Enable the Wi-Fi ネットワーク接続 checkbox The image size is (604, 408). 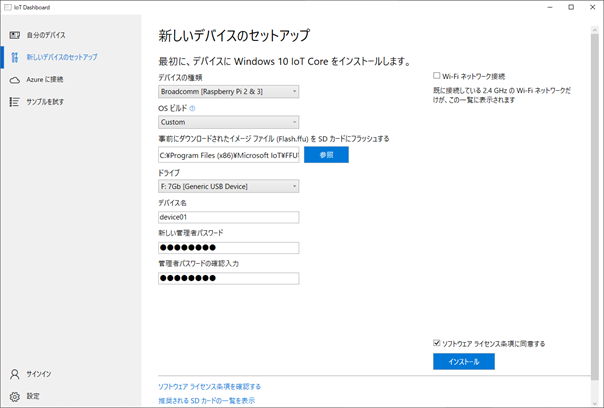point(436,76)
